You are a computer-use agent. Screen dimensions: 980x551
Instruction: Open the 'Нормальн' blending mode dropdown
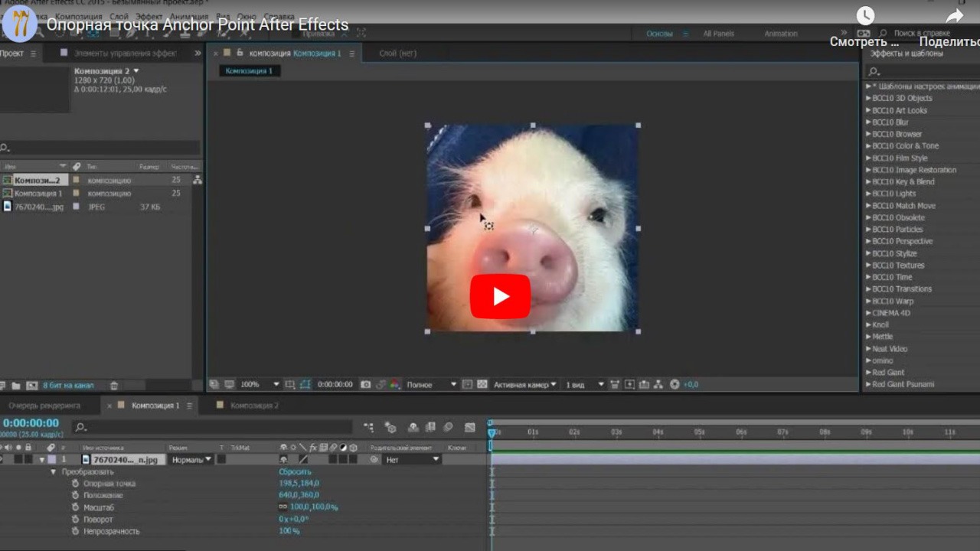(191, 460)
